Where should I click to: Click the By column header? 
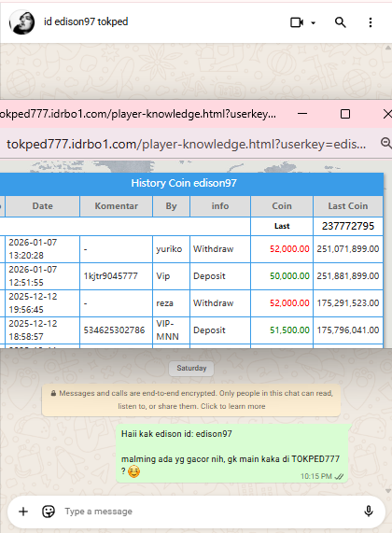(x=172, y=206)
